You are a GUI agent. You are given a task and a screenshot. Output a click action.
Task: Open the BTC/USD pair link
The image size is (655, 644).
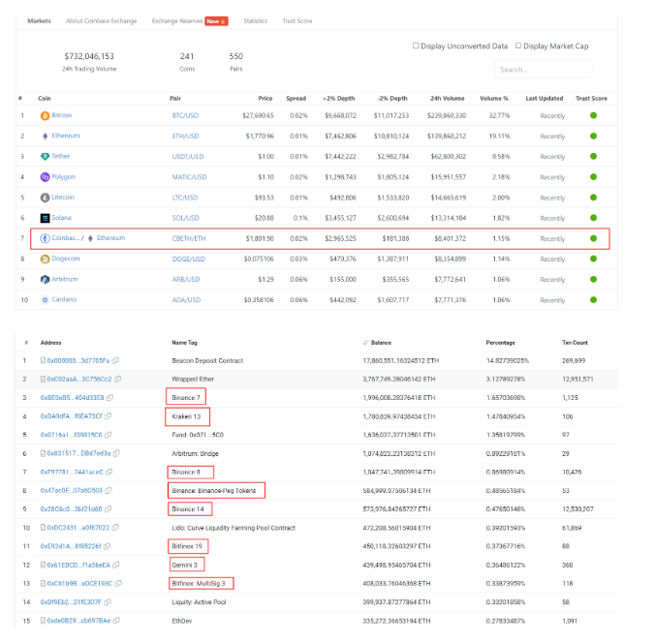pyautogui.click(x=185, y=115)
